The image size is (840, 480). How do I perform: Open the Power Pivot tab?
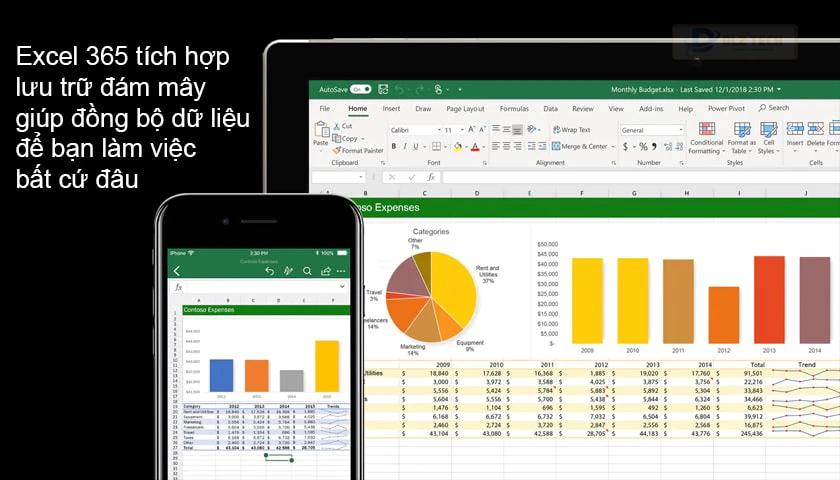click(726, 108)
